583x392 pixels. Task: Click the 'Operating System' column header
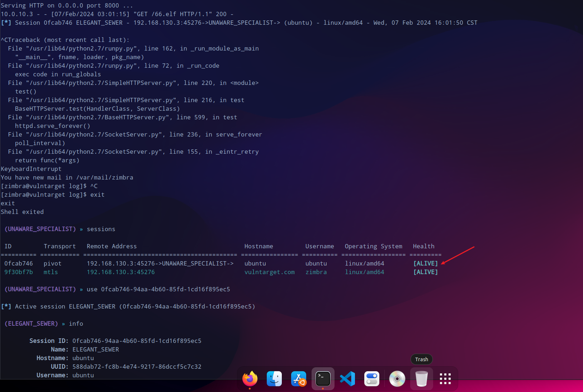(374, 246)
